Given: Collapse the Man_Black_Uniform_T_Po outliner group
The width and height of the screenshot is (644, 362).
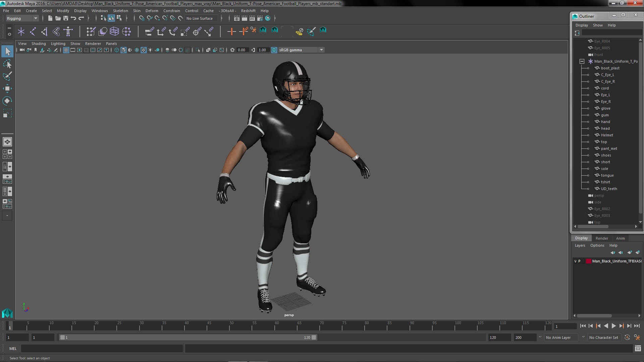Looking at the screenshot, I should point(582,61).
